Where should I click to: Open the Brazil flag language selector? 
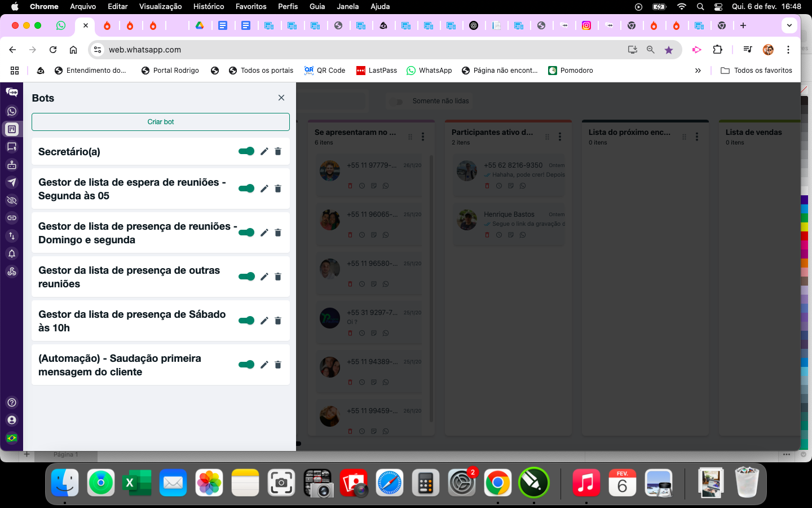11,438
